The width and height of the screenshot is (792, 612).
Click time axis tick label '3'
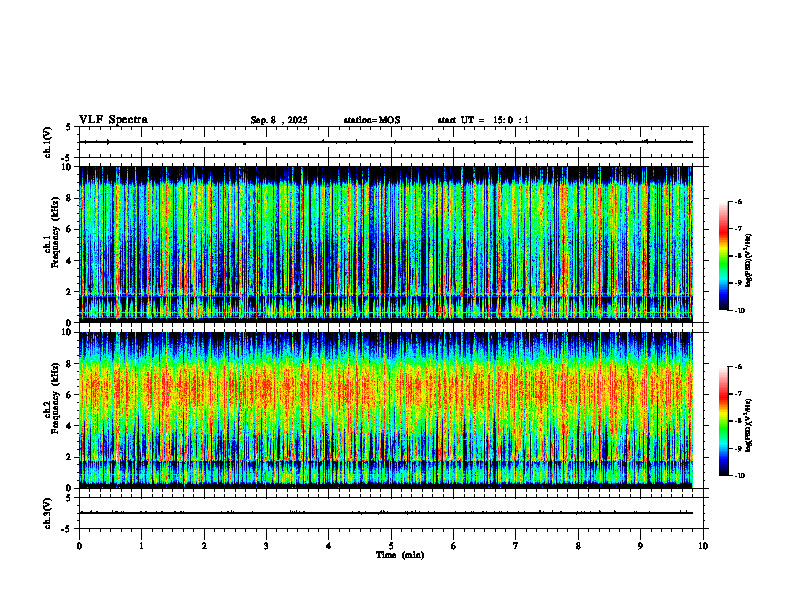266,546
